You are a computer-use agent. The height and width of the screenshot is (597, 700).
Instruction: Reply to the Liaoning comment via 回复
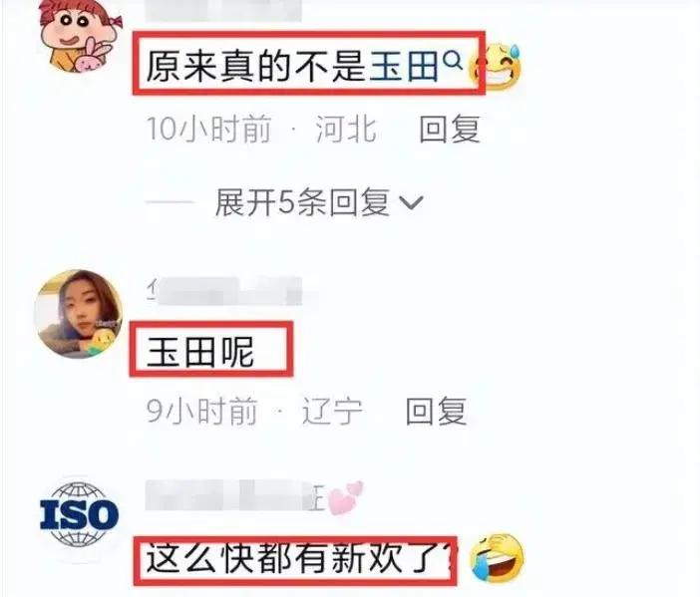436,411
